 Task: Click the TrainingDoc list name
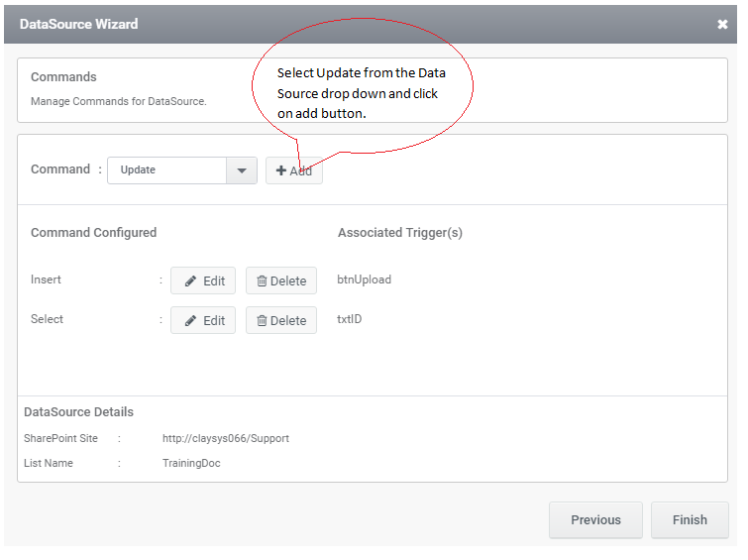pos(191,464)
